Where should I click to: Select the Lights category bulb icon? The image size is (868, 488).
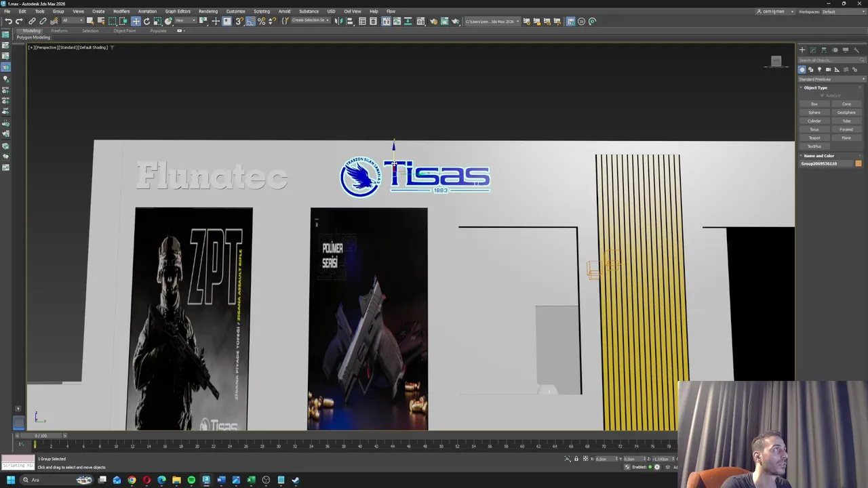(820, 69)
